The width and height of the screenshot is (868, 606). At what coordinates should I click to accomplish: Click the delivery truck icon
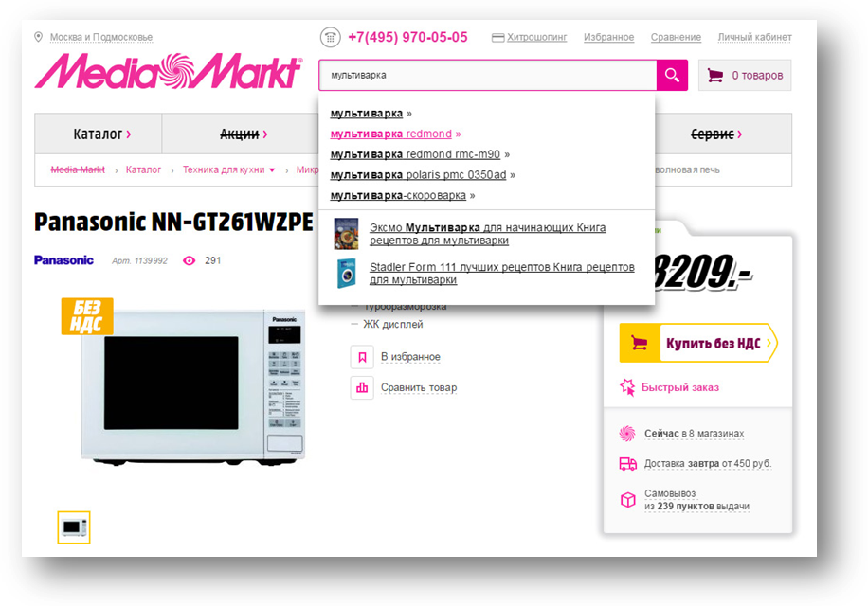(x=627, y=463)
